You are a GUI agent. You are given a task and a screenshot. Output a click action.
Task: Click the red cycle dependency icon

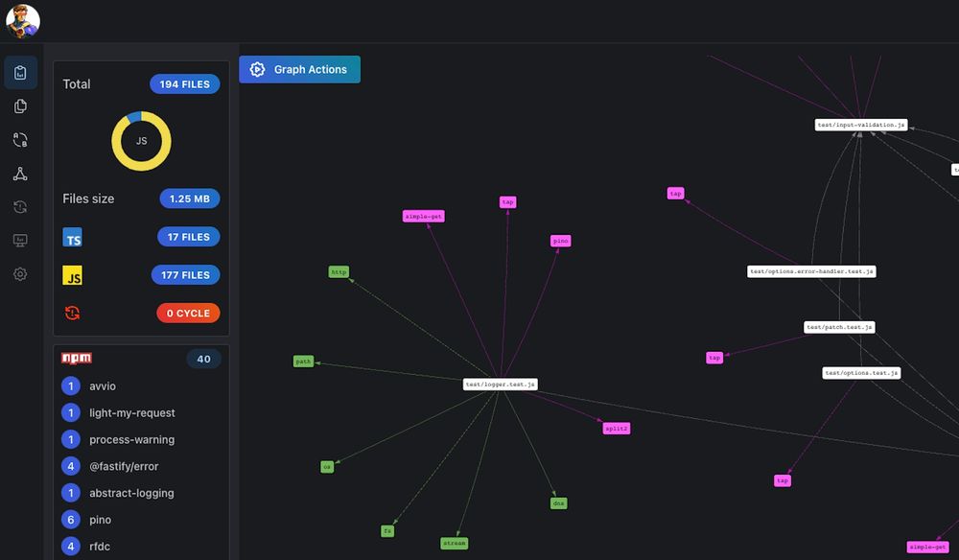point(72,313)
